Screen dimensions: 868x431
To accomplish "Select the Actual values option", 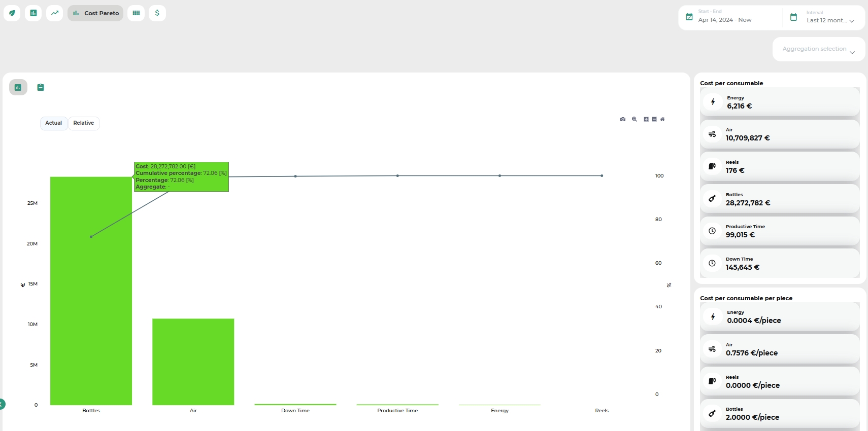I will coord(54,123).
